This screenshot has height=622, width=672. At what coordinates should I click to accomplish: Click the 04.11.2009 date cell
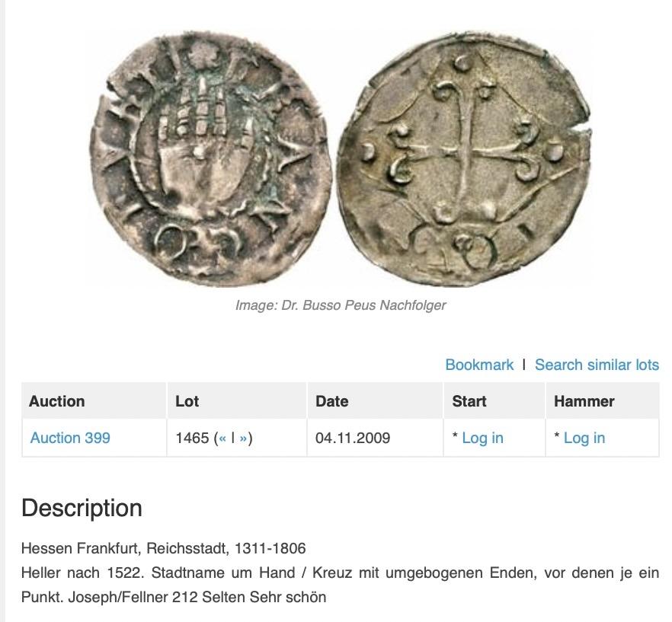pyautogui.click(x=353, y=439)
